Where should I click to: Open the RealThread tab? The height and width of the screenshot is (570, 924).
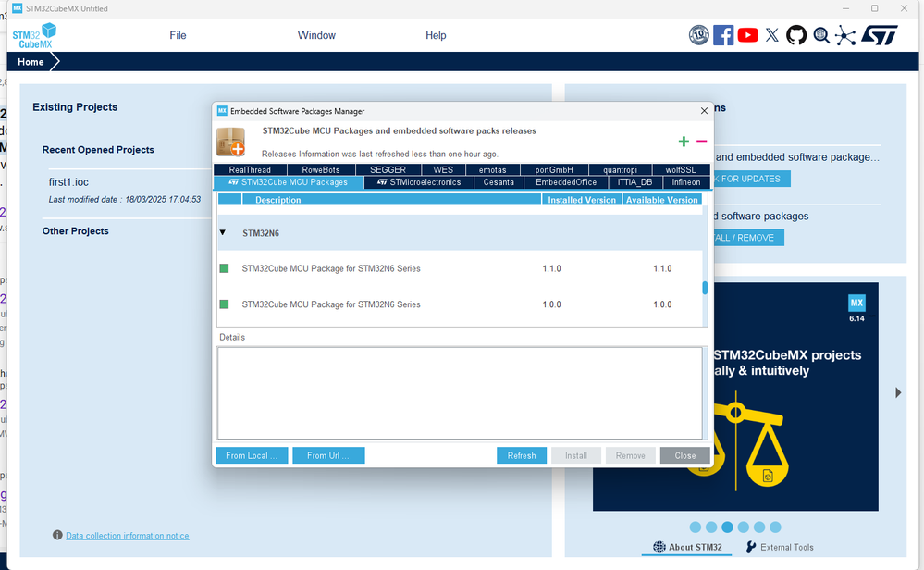click(250, 169)
